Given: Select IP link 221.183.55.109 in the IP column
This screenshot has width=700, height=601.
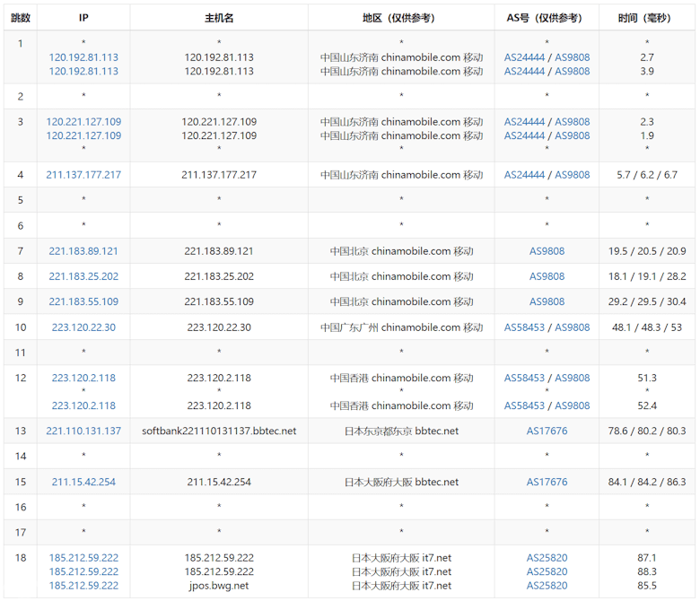Looking at the screenshot, I should pos(83,301).
